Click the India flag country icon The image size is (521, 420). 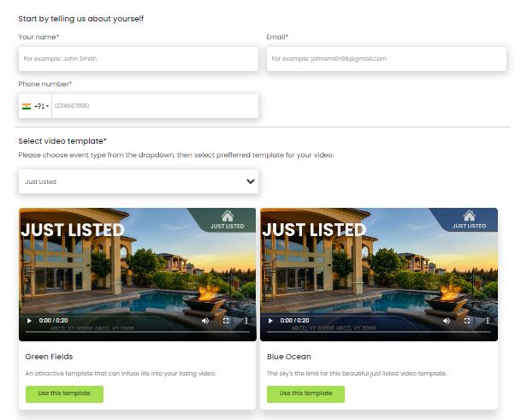click(27, 106)
